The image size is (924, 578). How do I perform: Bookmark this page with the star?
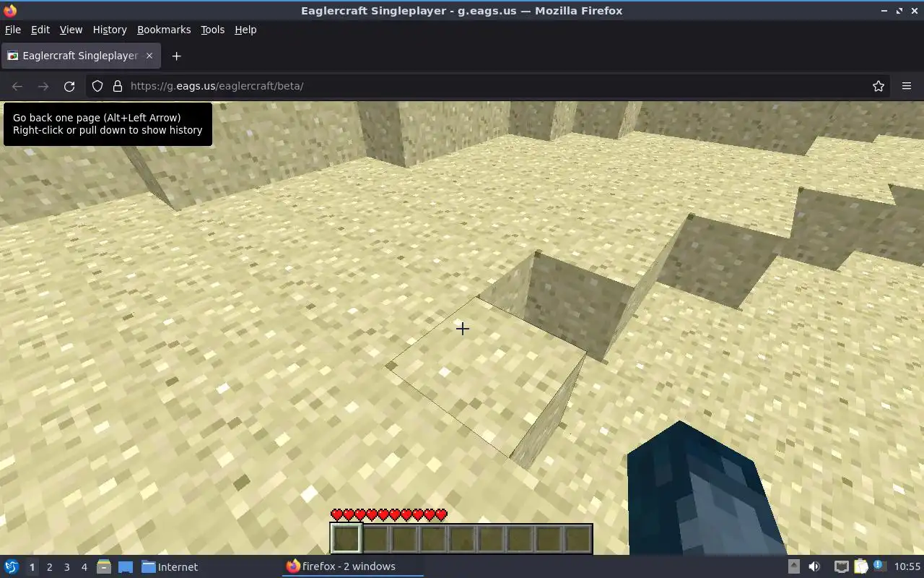pyautogui.click(x=879, y=86)
